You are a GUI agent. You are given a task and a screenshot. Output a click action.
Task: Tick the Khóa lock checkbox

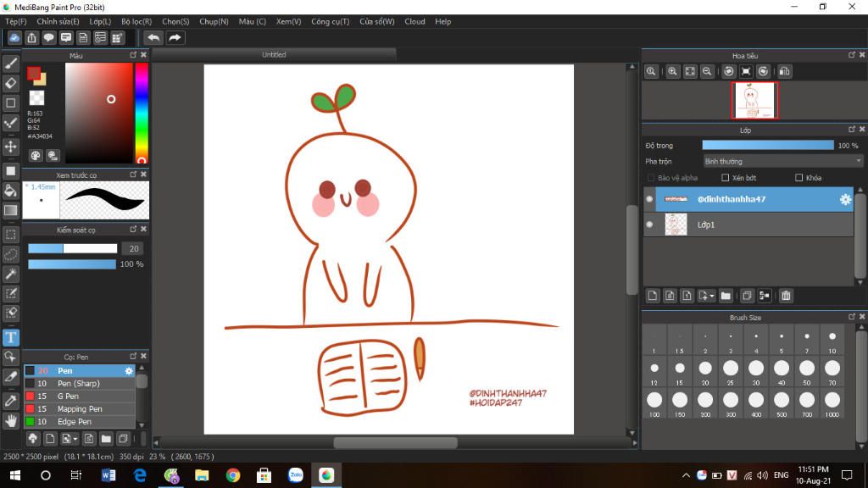pyautogui.click(x=798, y=178)
